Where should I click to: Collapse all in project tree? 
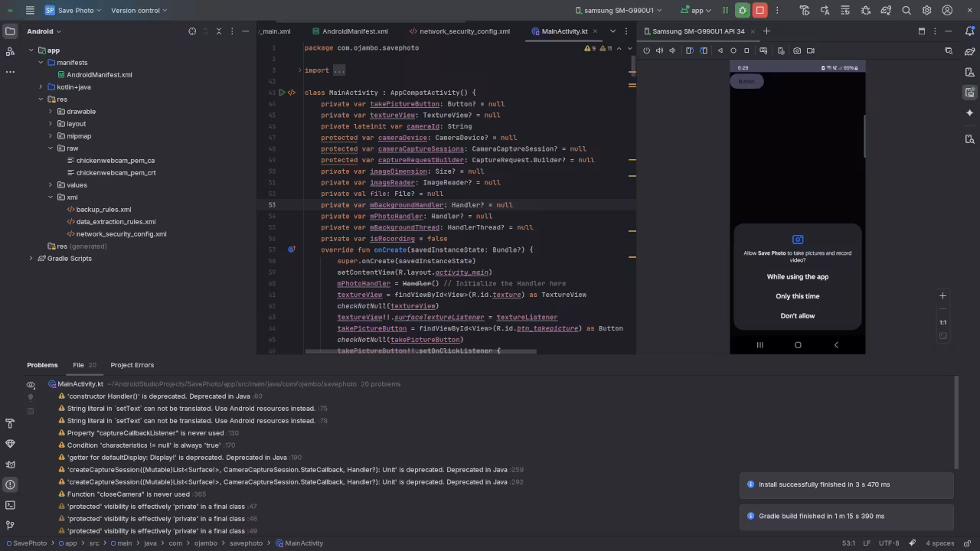[x=219, y=31]
